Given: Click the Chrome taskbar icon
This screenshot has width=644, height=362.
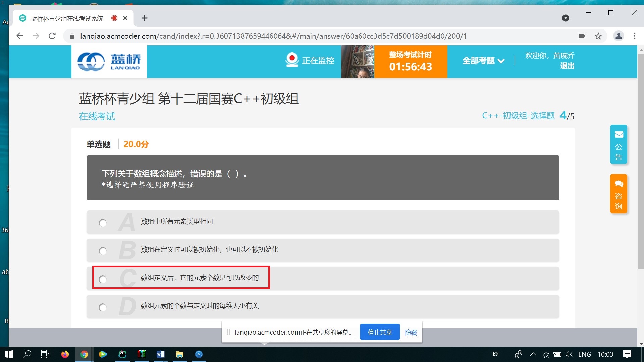Looking at the screenshot, I should click(x=84, y=354).
